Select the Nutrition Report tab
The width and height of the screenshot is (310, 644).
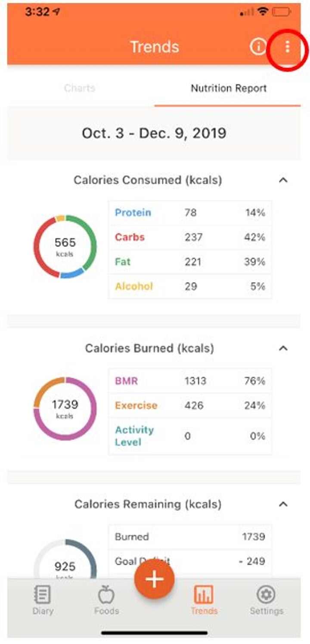[x=229, y=88]
